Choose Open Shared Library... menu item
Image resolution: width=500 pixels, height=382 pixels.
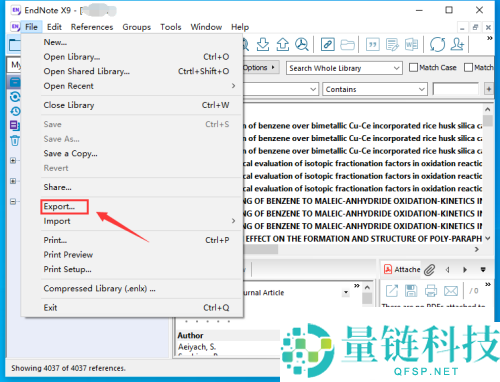pyautogui.click(x=86, y=71)
